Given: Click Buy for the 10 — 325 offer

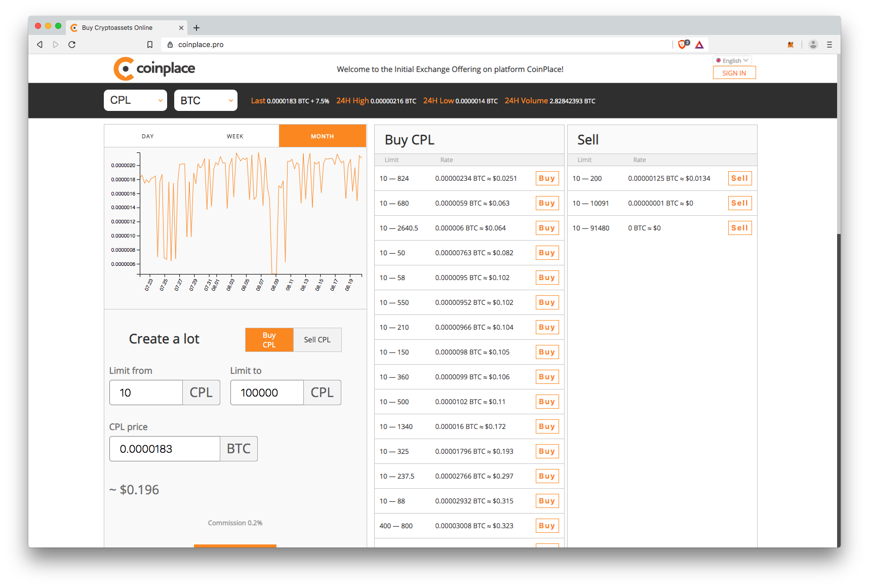Looking at the screenshot, I should [x=547, y=451].
